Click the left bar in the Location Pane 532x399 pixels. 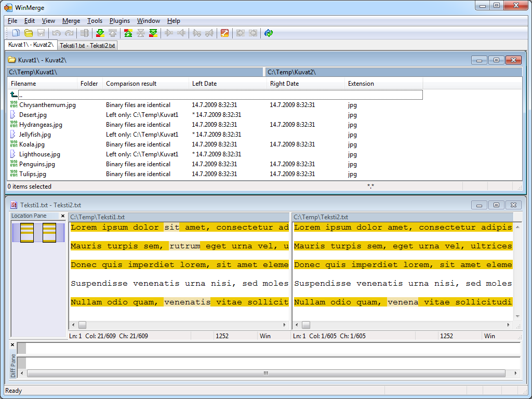(x=27, y=232)
